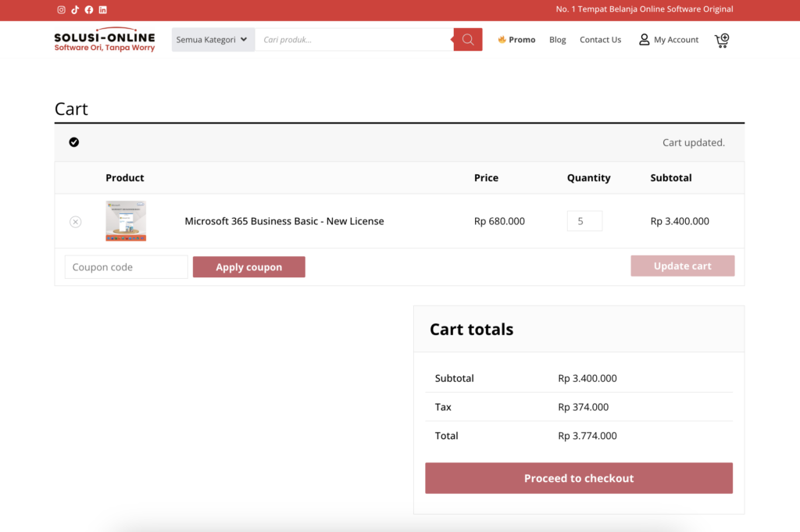Open the TikTok social icon
This screenshot has width=800, height=532.
[75, 9]
